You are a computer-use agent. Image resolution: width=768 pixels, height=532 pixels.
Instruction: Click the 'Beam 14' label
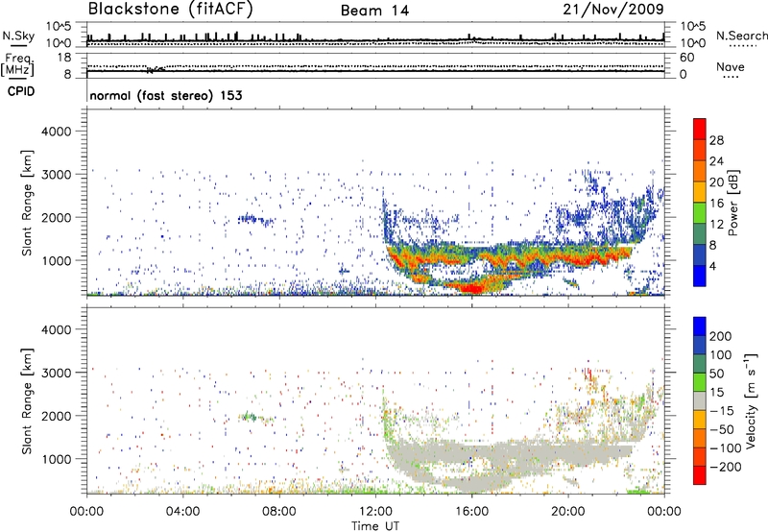(374, 11)
